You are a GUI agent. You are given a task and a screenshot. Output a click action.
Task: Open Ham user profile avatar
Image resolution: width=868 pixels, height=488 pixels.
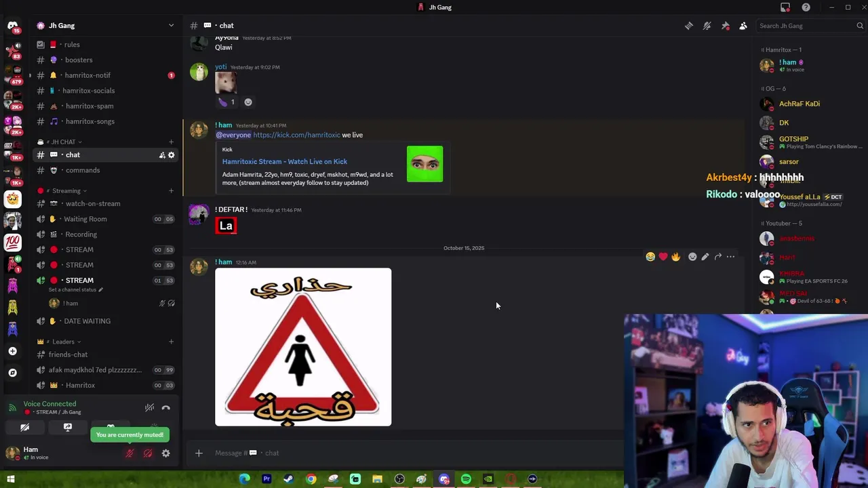pos(12,453)
